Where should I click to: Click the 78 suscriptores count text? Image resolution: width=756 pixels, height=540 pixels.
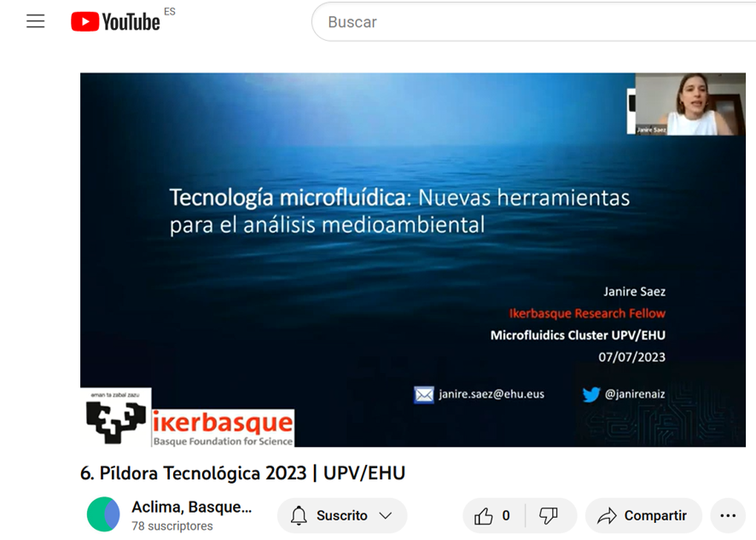pyautogui.click(x=172, y=526)
